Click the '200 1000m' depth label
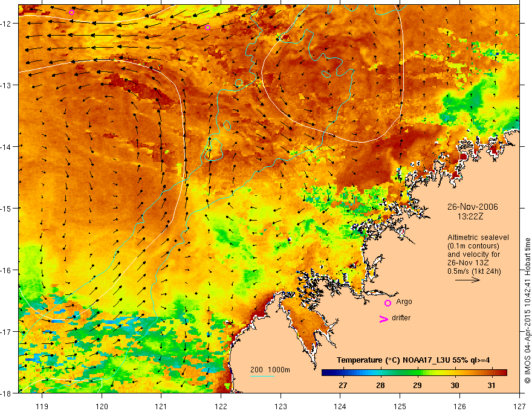This screenshot has width=532, height=411. [270, 370]
